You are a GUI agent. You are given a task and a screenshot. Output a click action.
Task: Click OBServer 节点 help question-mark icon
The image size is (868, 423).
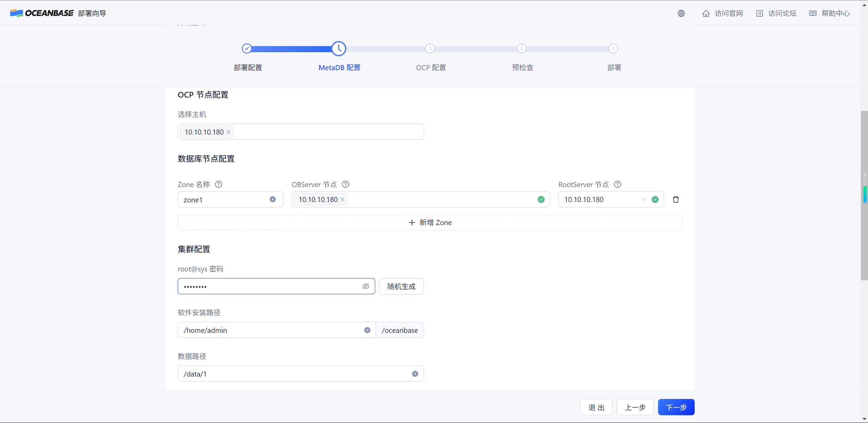point(345,184)
